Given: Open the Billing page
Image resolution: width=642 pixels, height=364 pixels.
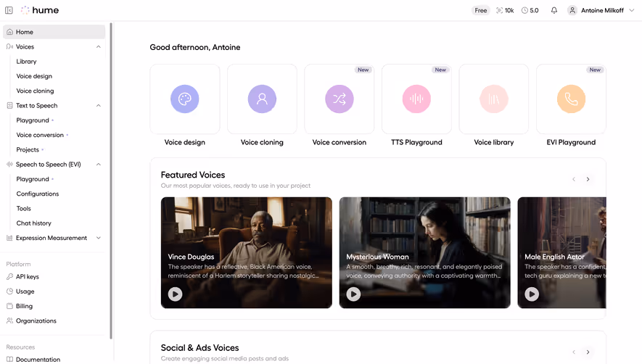Looking at the screenshot, I should tap(24, 306).
